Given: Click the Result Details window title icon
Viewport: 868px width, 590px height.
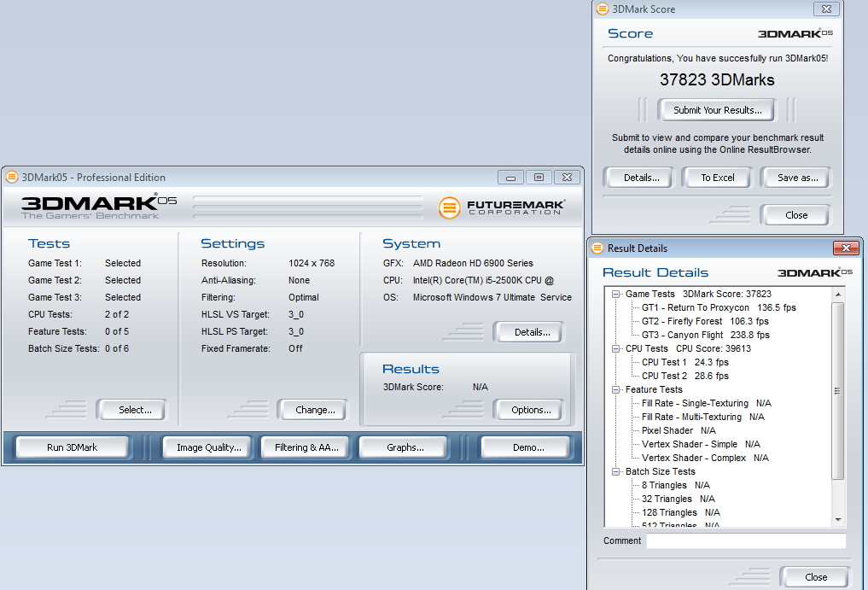Looking at the screenshot, I should click(x=597, y=248).
